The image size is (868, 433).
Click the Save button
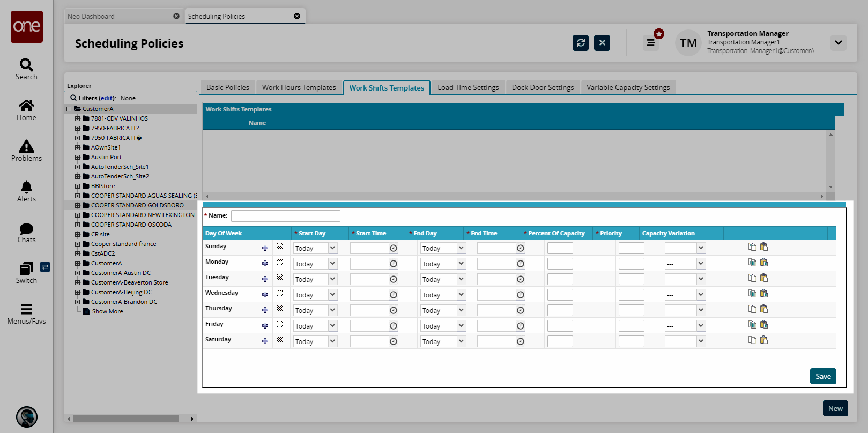coord(822,376)
